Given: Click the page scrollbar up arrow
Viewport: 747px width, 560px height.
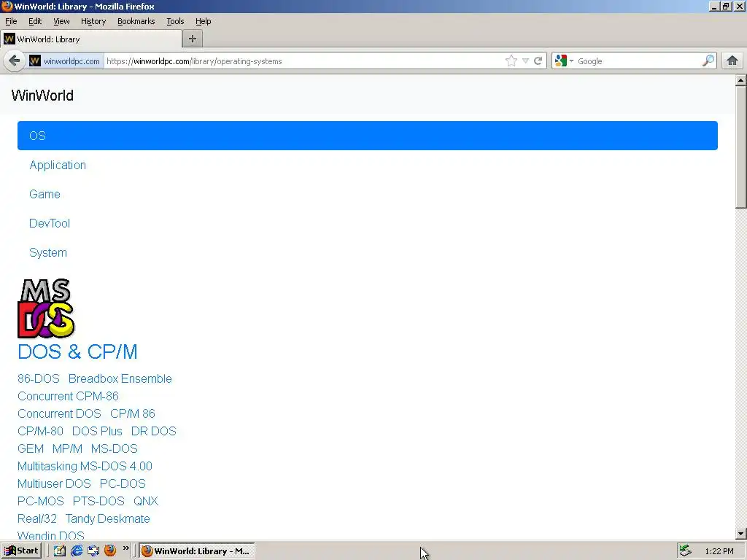Looking at the screenshot, I should (x=741, y=80).
